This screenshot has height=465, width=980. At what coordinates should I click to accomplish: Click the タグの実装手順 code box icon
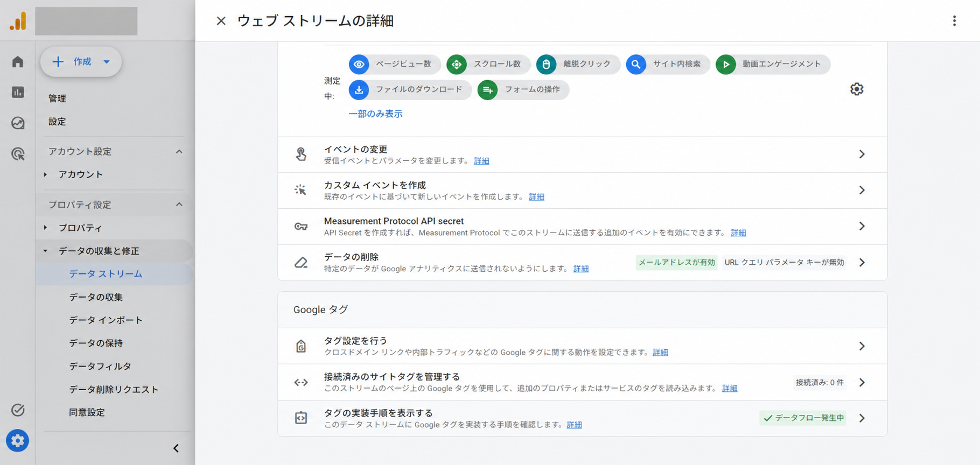tap(301, 418)
